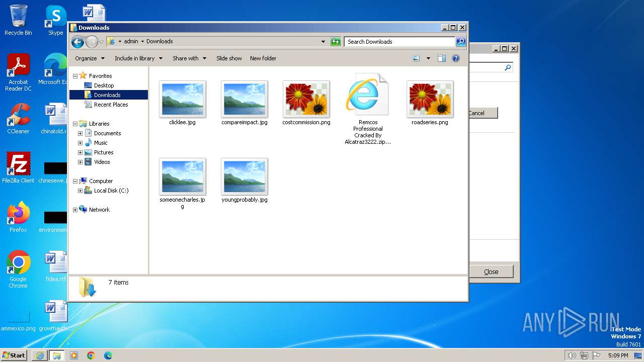Select the Remcos Professional Cracked zip file
Viewport: 644px width, 362px height.
(x=368, y=109)
